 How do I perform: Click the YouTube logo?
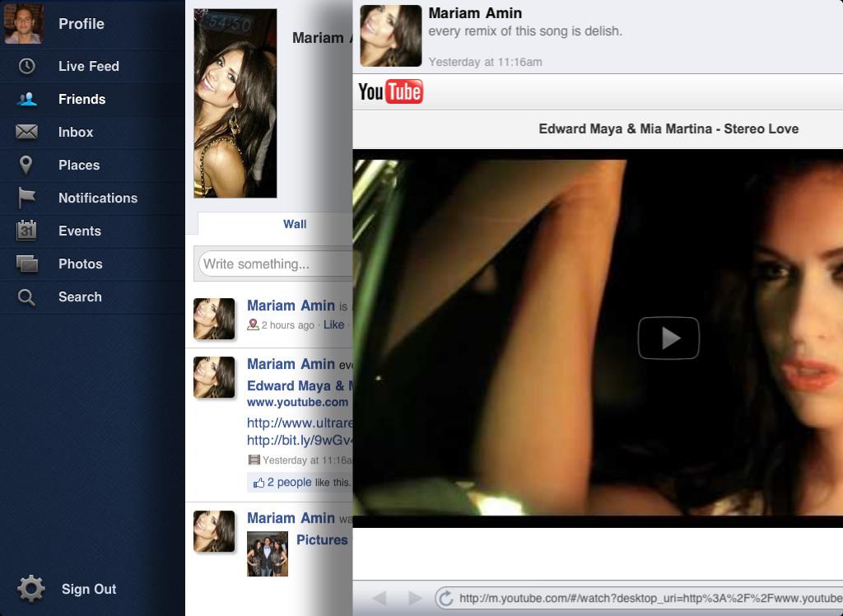pyautogui.click(x=390, y=92)
